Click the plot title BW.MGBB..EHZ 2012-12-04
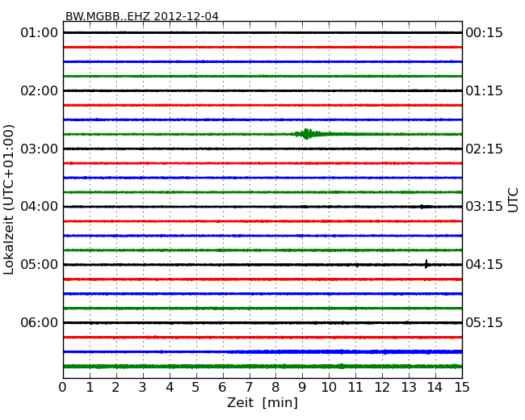 (x=142, y=16)
